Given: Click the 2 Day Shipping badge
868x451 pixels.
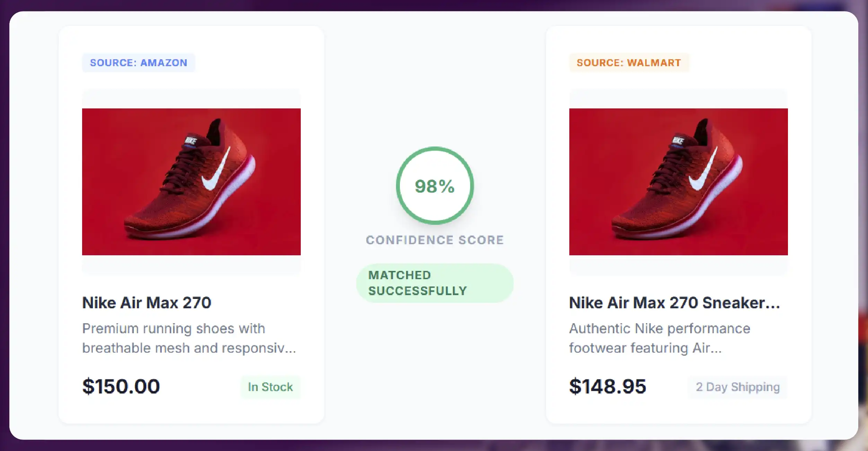Looking at the screenshot, I should point(737,387).
